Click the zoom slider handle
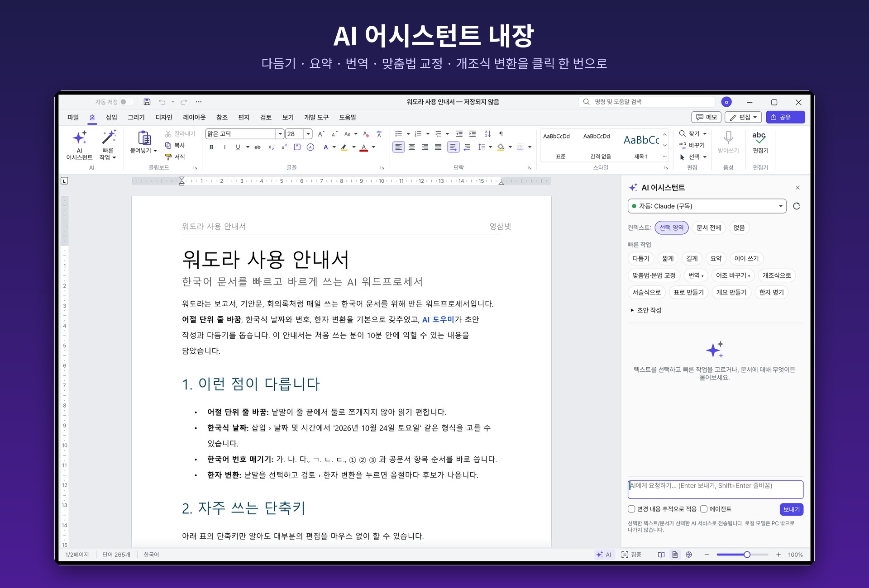This screenshot has width=869, height=588. point(747,555)
